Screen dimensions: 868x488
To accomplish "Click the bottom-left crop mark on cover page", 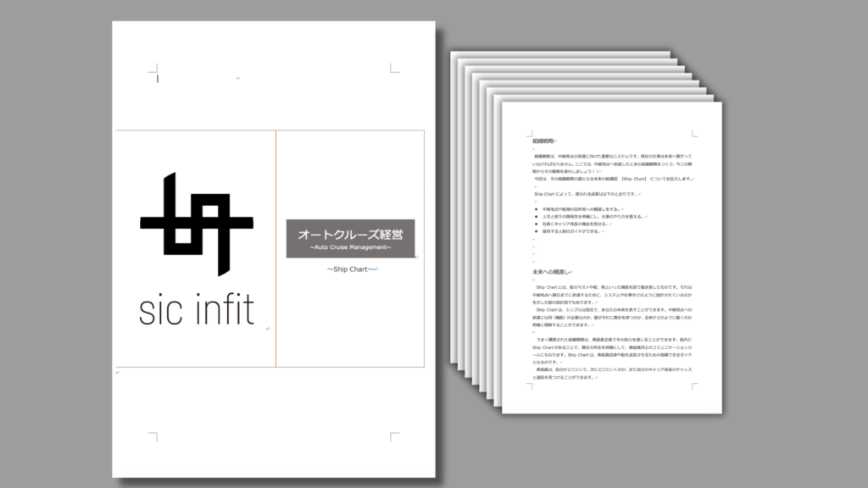I will click(153, 436).
